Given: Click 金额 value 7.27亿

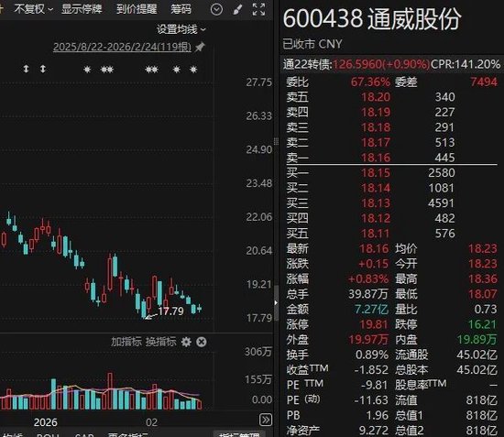Looking at the screenshot, I should click(x=371, y=309).
